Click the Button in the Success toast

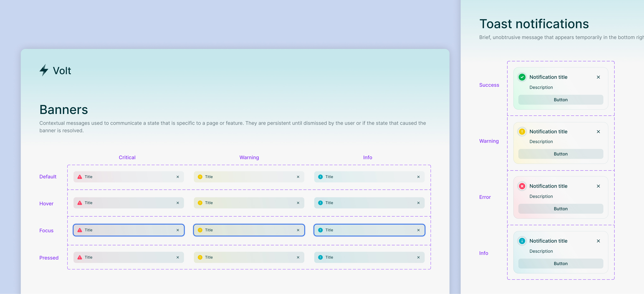[x=560, y=100]
